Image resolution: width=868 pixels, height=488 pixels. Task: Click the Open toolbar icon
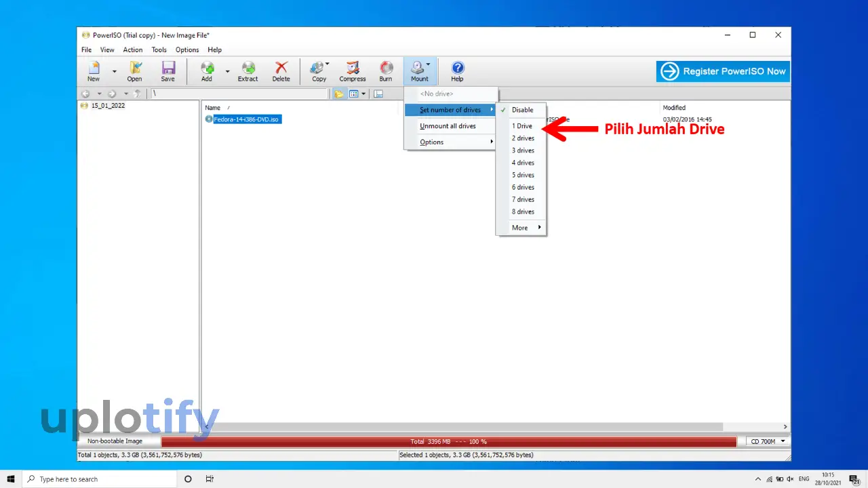pyautogui.click(x=135, y=70)
